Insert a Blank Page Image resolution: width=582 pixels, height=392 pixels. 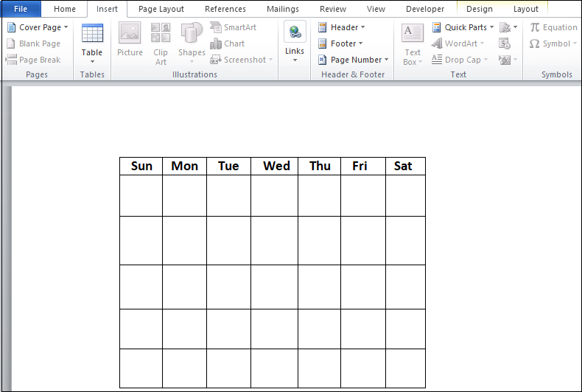[x=34, y=43]
